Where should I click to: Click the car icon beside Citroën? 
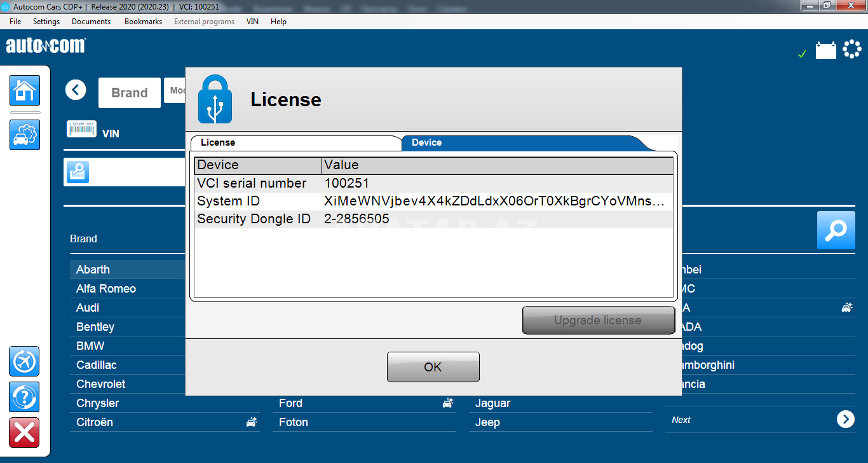tap(252, 422)
